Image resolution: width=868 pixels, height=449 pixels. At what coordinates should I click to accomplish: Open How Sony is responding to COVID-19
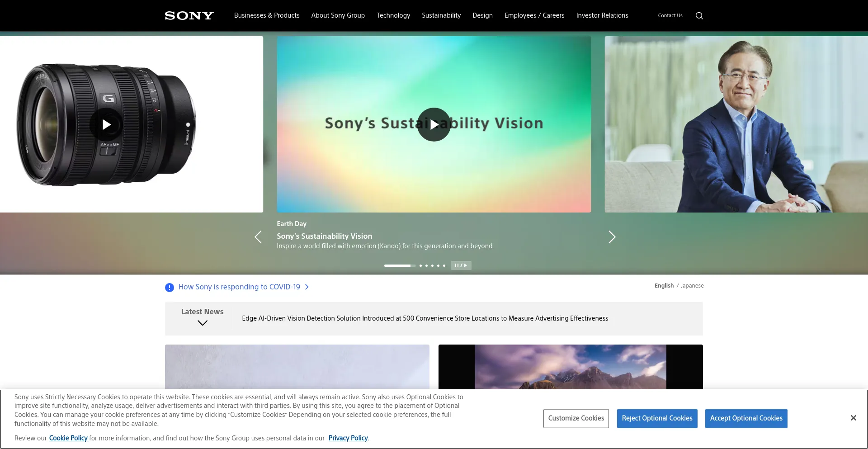(239, 287)
